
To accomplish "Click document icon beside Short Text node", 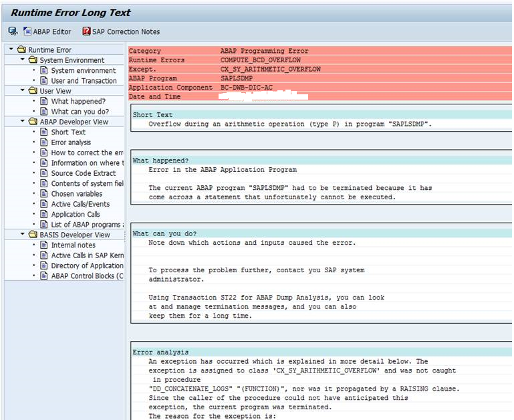I will (44, 132).
